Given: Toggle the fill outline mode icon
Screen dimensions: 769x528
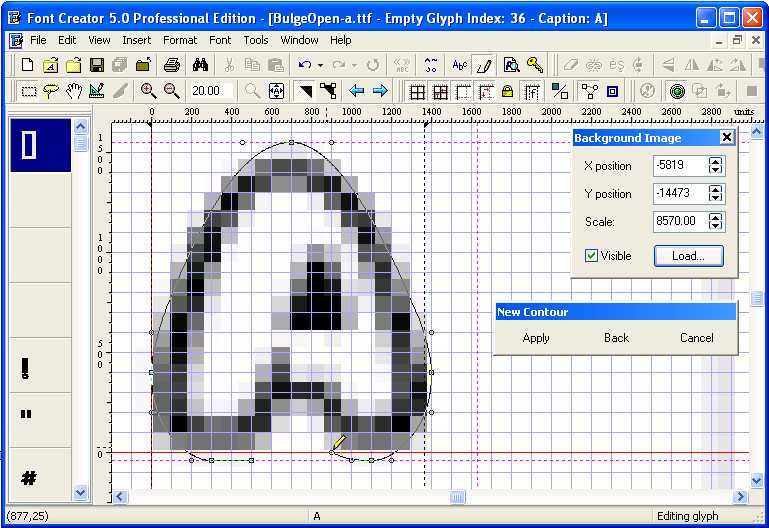Looking at the screenshot, I should point(560,91).
